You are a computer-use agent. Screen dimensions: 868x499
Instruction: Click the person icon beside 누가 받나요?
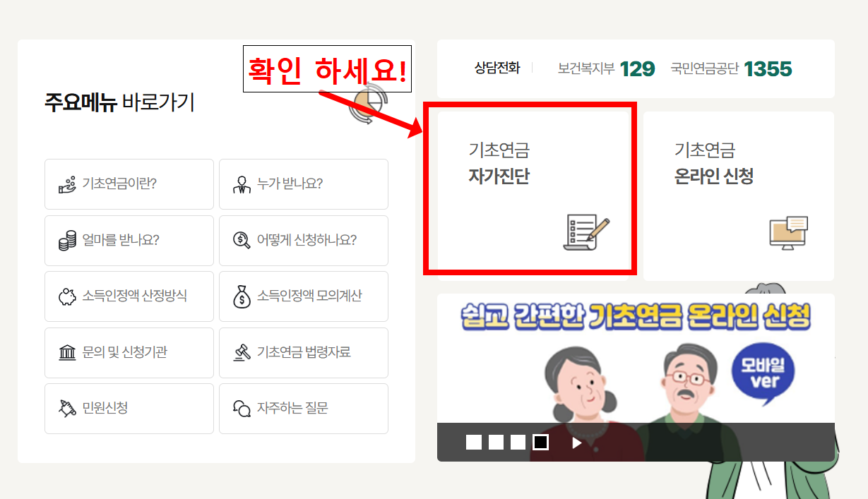[x=243, y=184]
